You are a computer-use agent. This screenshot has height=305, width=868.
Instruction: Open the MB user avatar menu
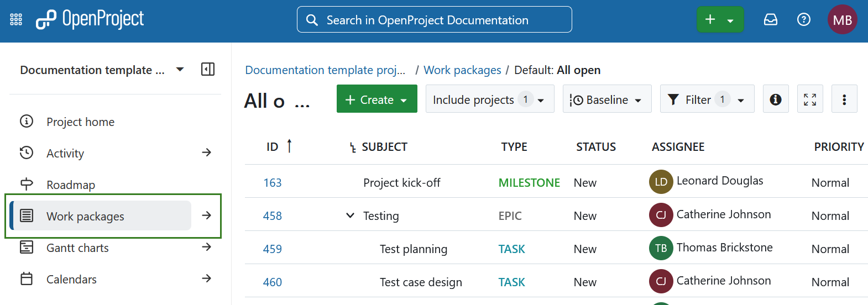click(x=843, y=20)
